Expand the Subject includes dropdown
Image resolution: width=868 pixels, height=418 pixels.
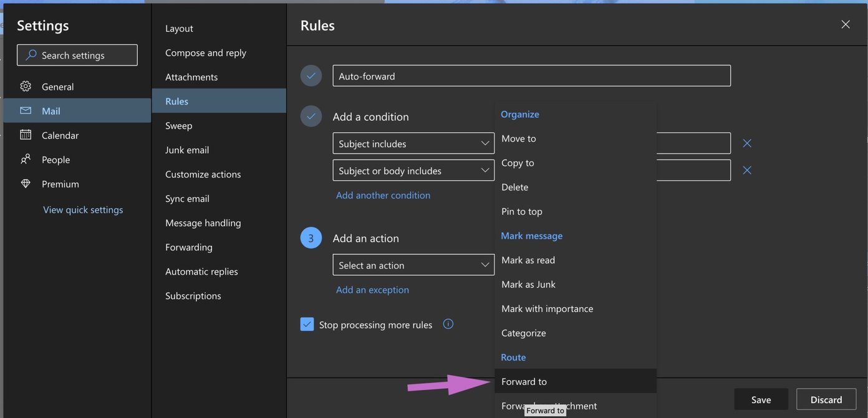click(413, 143)
